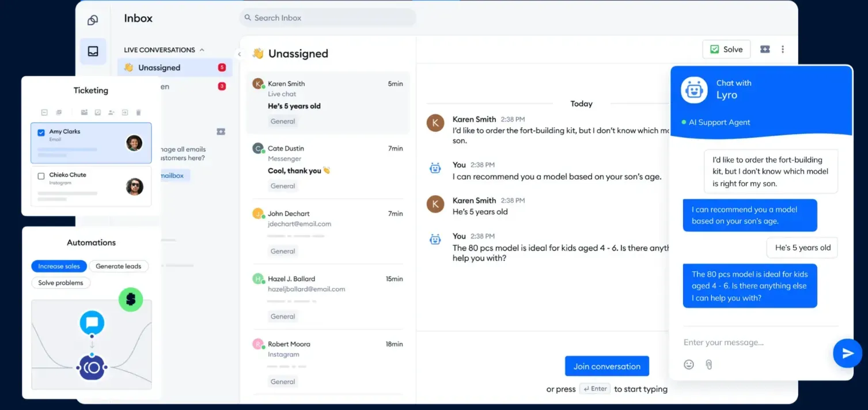Collapse the conversation list panel arrow
This screenshot has height=410, width=868.
tap(240, 54)
